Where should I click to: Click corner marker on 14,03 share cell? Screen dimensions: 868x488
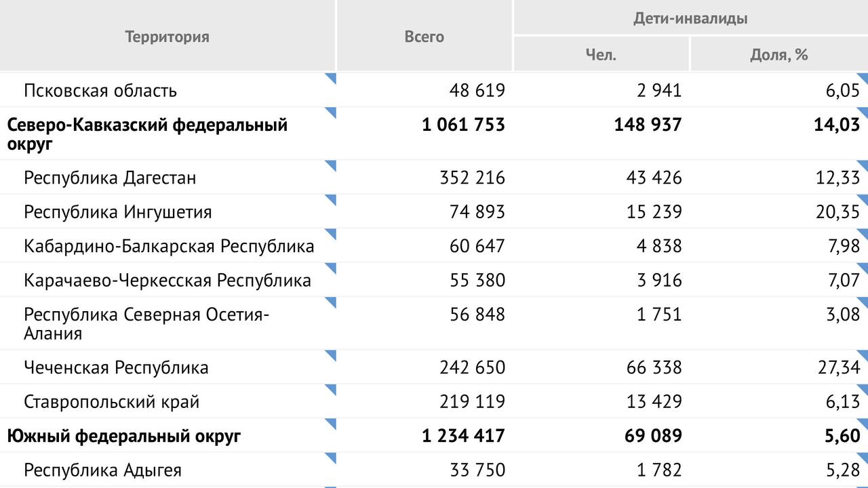point(863,110)
